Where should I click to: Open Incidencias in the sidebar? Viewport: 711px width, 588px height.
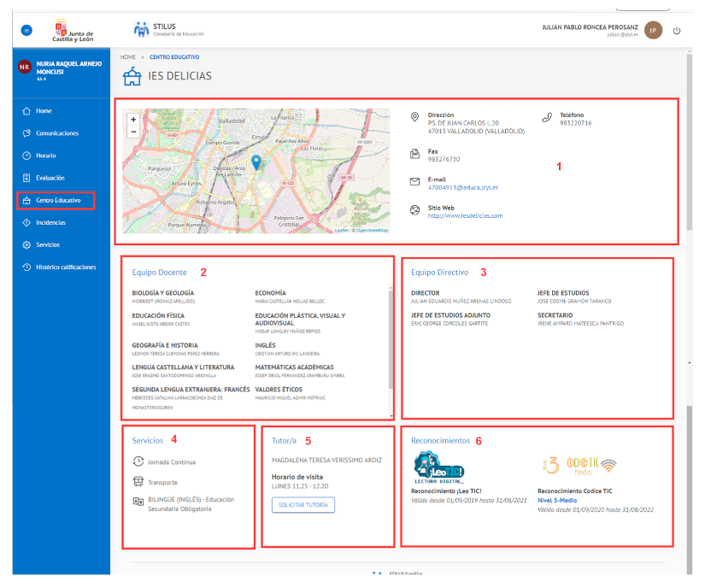click(x=50, y=222)
